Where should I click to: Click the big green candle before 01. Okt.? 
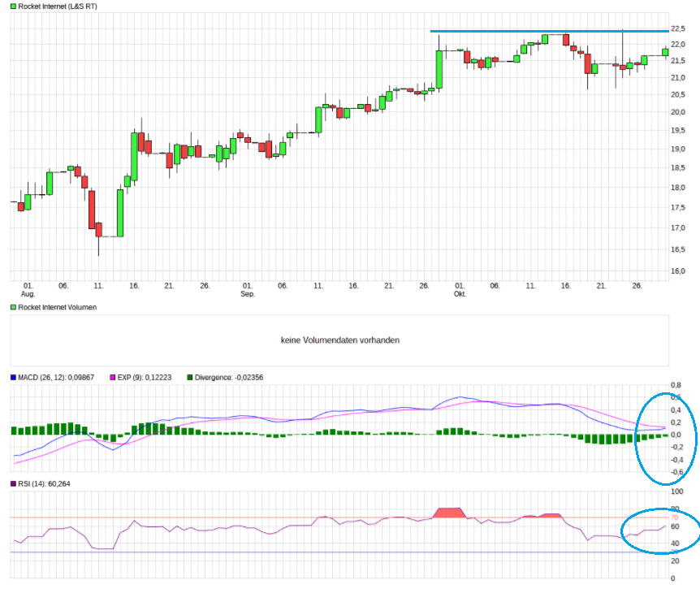tap(439, 69)
